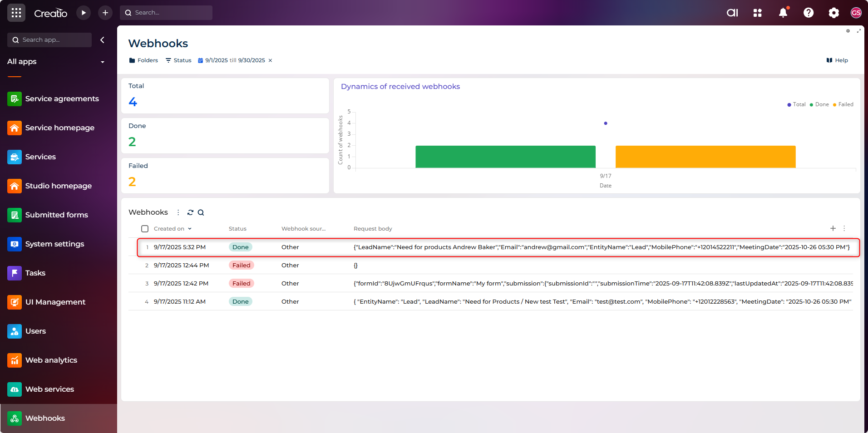Toggle the Failed series in chart legend
868x433 pixels.
pyautogui.click(x=843, y=104)
